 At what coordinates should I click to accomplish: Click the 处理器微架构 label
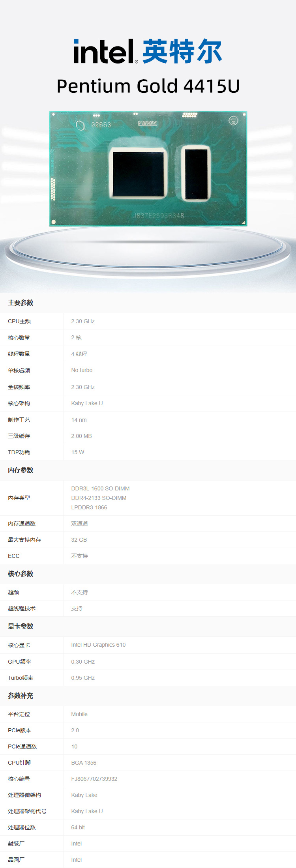click(24, 795)
